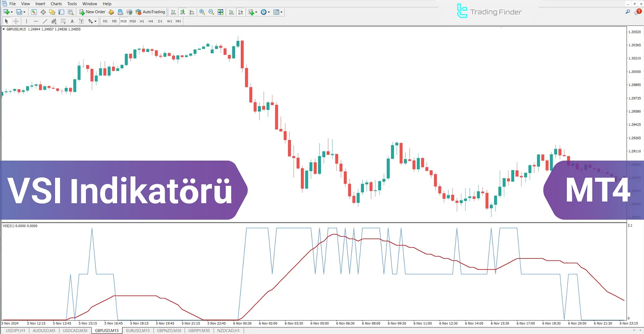Draw a horizontal line on the chart

click(x=36, y=21)
